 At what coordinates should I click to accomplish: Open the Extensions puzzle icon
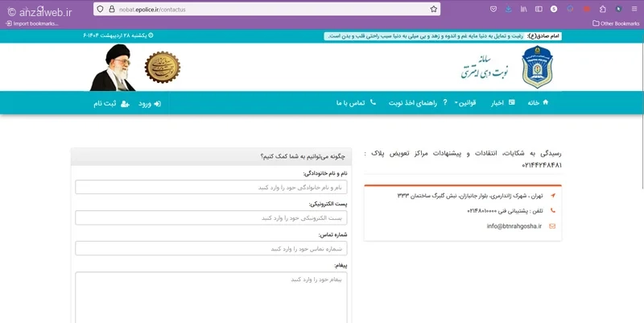(x=602, y=9)
